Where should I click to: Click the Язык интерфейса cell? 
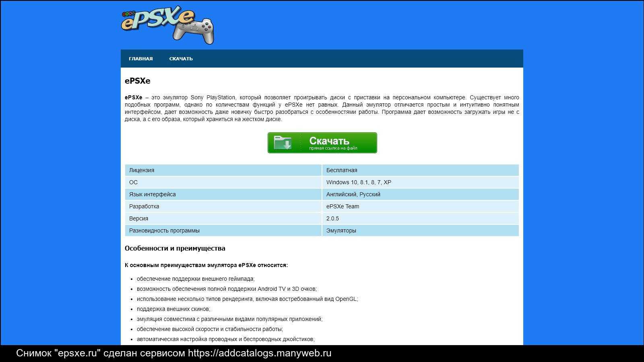coord(223,194)
